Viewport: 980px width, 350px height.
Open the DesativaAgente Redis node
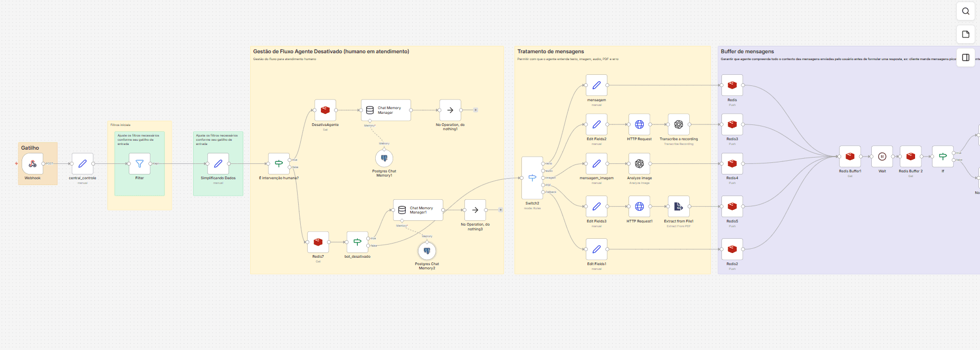pyautogui.click(x=325, y=110)
